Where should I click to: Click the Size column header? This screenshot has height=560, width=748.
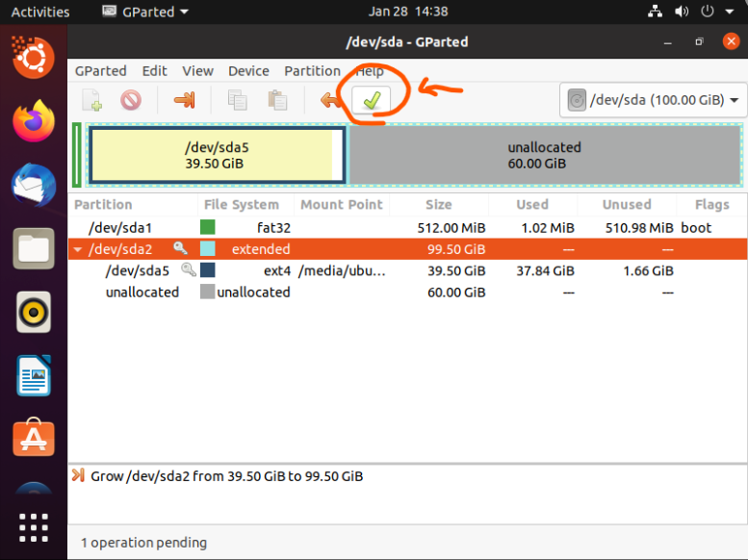pos(439,205)
